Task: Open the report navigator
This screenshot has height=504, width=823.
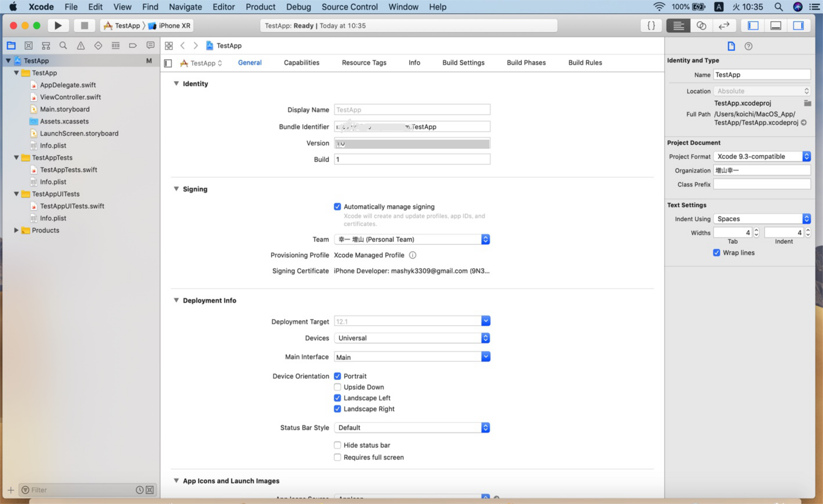Action: [x=150, y=45]
